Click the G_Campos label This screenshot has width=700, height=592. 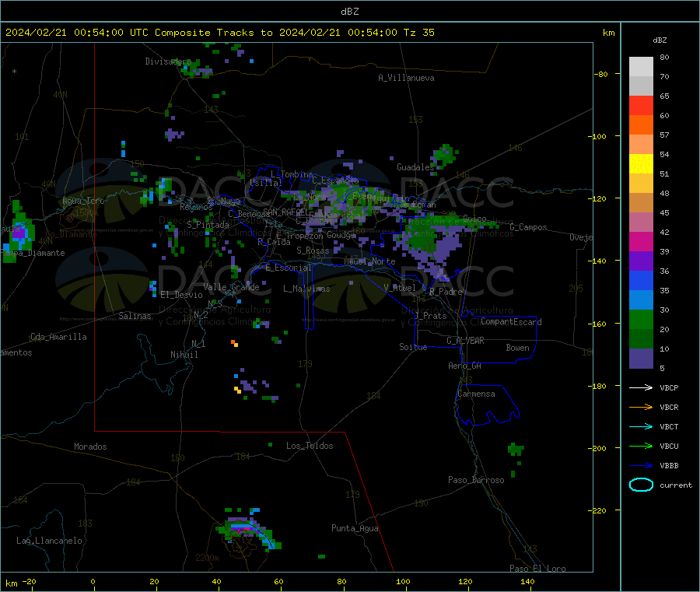[528, 227]
